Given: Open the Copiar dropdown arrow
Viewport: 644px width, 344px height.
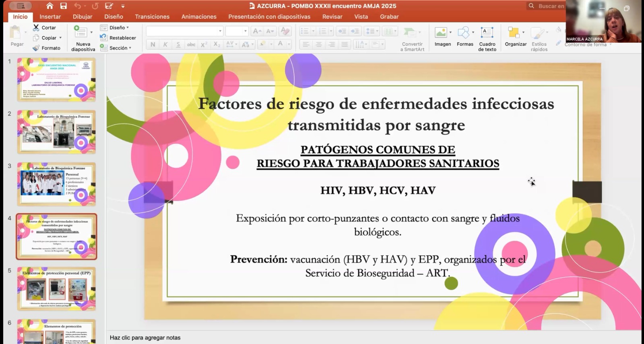Looking at the screenshot, I should click(60, 37).
